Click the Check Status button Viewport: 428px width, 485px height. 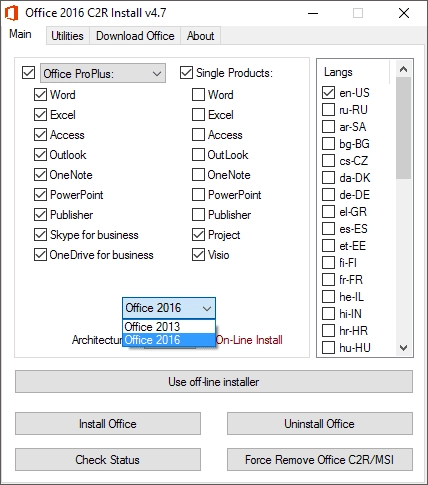pyautogui.click(x=108, y=460)
